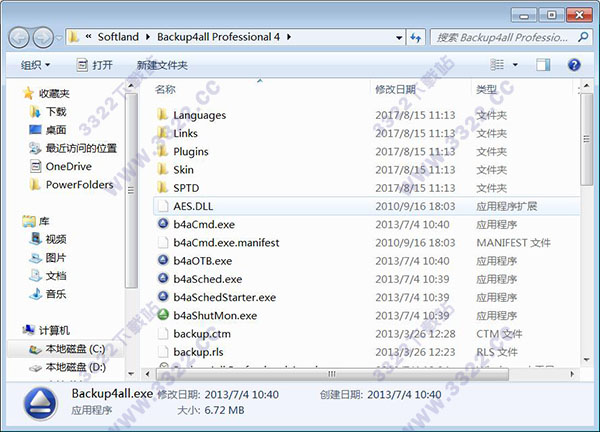Click the horizontal scrollbar thumb
The image size is (600, 432).
[332, 374]
